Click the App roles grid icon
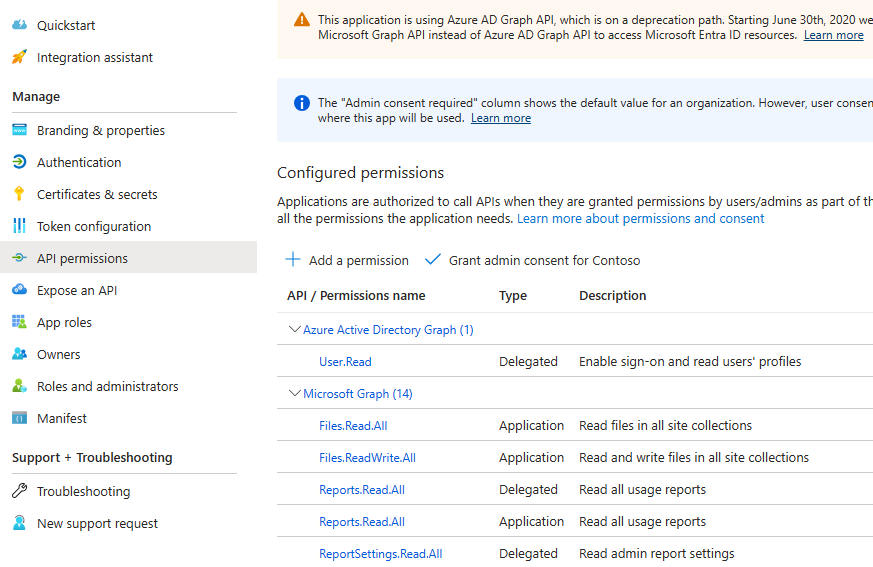Screen dimensions: 873x567 (x=19, y=322)
